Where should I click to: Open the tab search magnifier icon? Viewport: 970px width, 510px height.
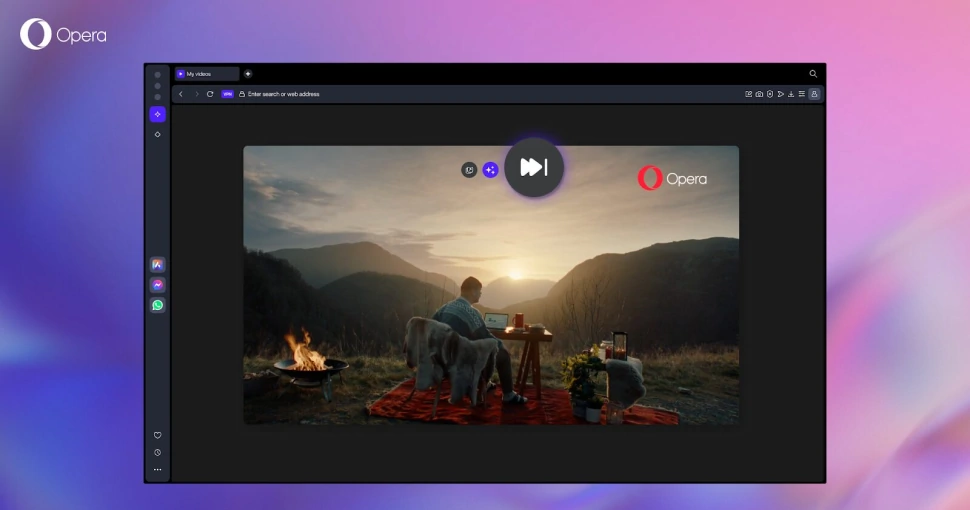click(x=813, y=74)
